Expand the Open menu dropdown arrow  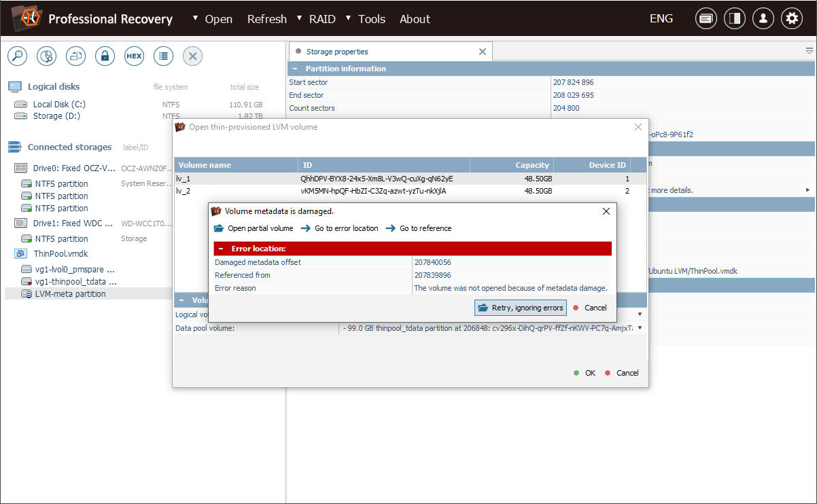(196, 18)
